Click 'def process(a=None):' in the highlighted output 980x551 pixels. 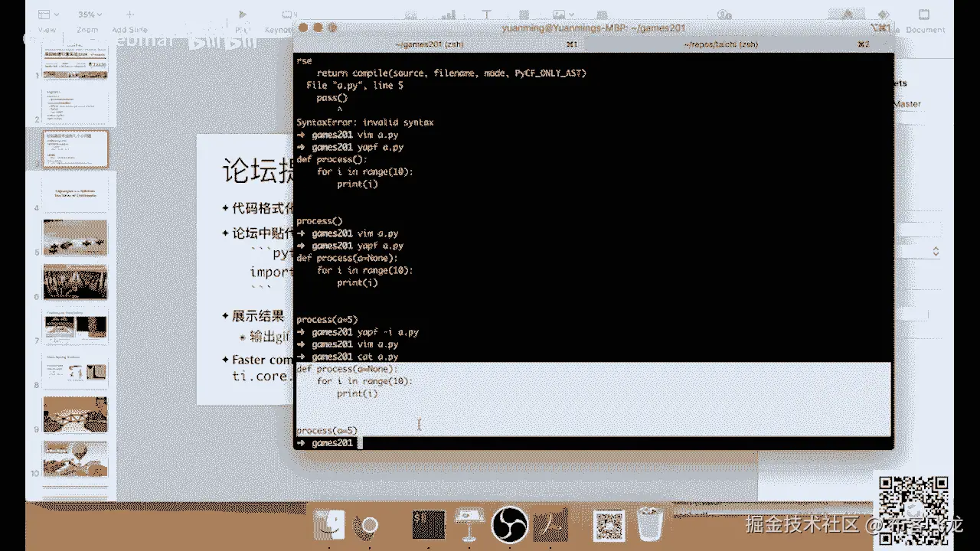[x=348, y=369]
